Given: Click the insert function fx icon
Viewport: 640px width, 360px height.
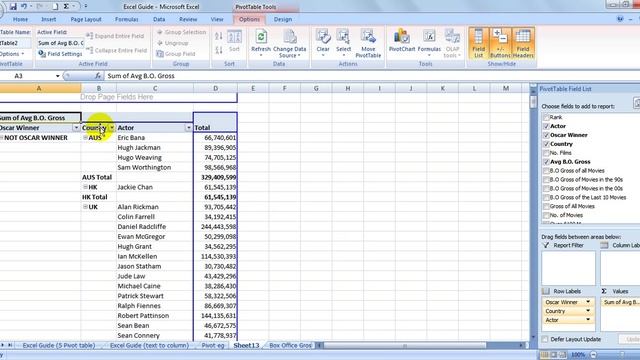Looking at the screenshot, I should click(98, 76).
